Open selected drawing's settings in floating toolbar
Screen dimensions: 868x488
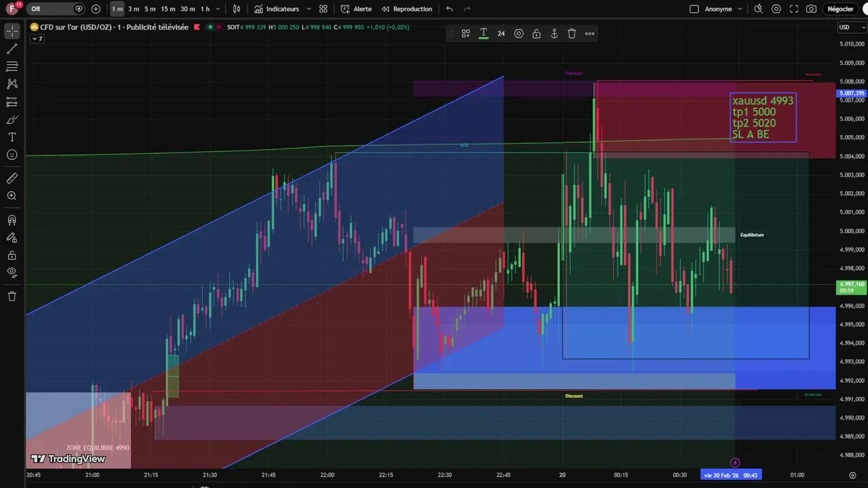519,33
